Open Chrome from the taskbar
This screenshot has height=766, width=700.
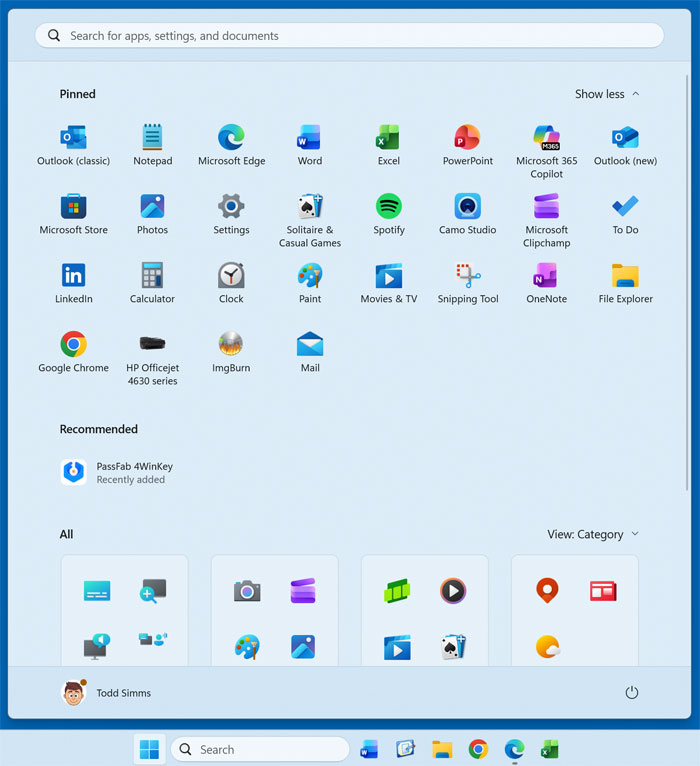click(x=478, y=749)
